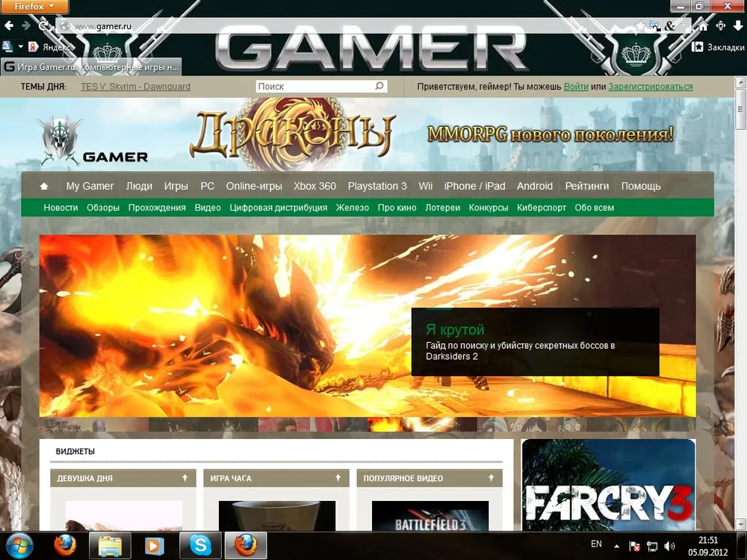Click the magnifier search icon
This screenshot has width=747, height=560.
pos(379,86)
